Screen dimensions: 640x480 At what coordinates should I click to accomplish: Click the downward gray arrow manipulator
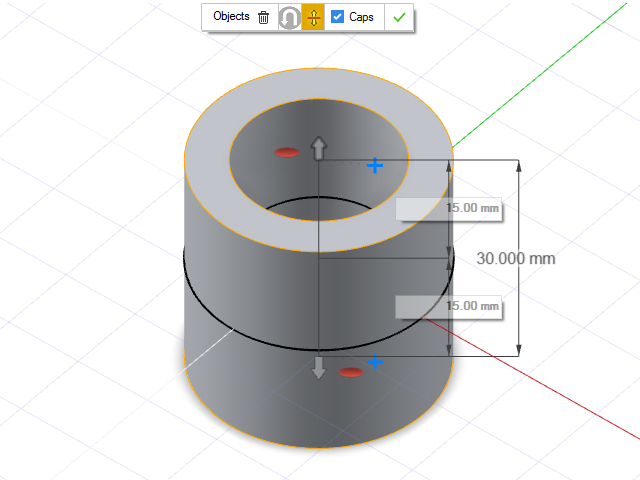[x=319, y=367]
